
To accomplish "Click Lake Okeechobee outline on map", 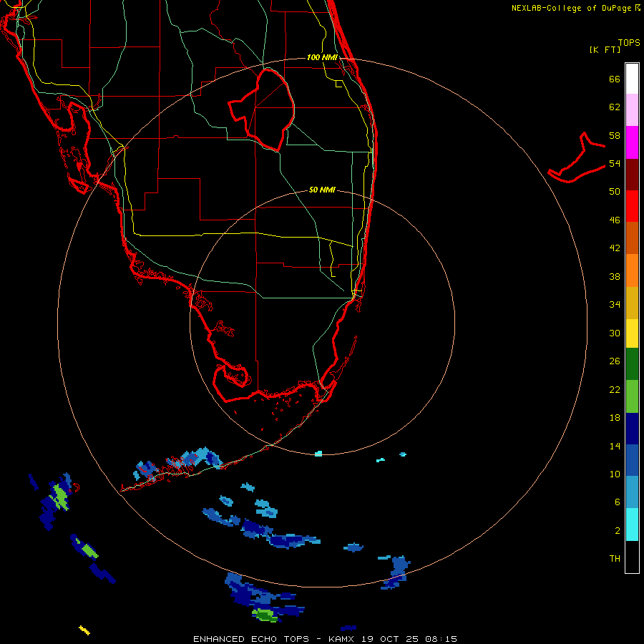I will 261,109.
